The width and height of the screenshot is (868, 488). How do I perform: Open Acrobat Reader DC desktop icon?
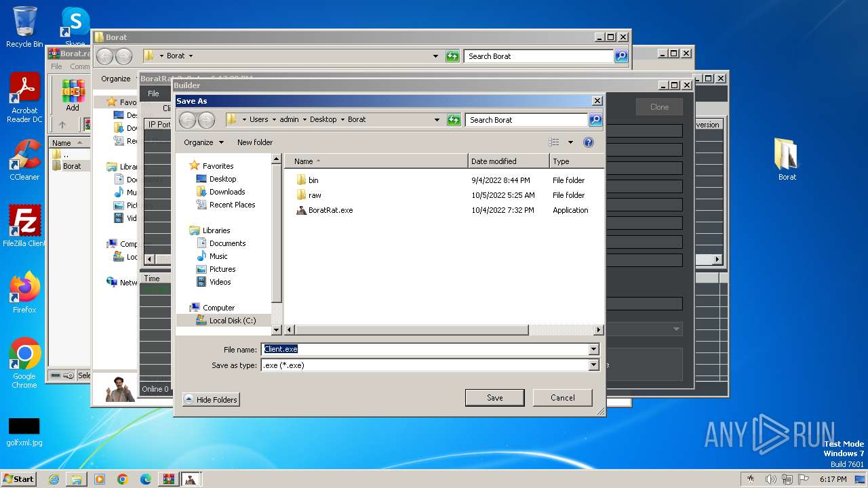coord(24,98)
